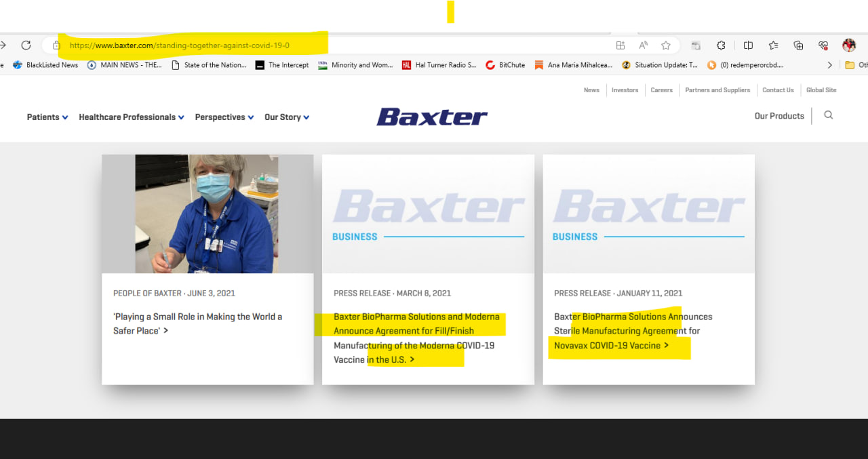This screenshot has width=868, height=459.
Task: Open The Intercept bookmark
Action: click(282, 65)
